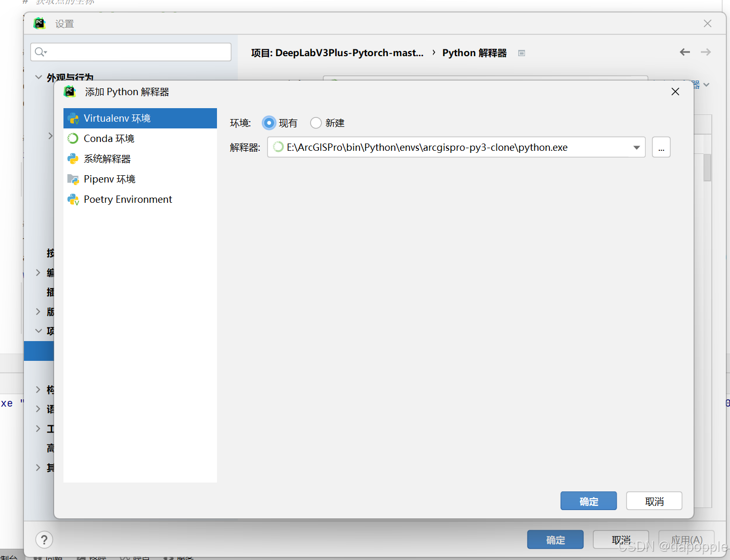The image size is (730, 560).
Task: Click the settings search field
Action: [x=131, y=52]
